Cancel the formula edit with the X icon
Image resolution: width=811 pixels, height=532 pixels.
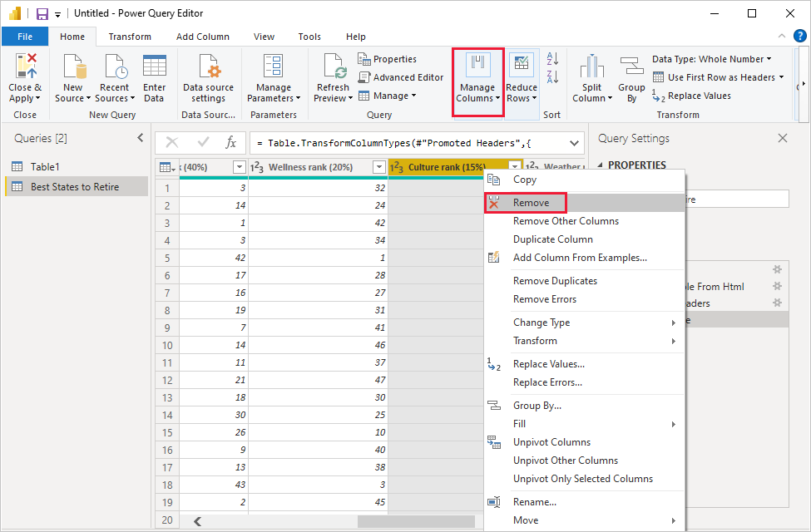(x=172, y=142)
